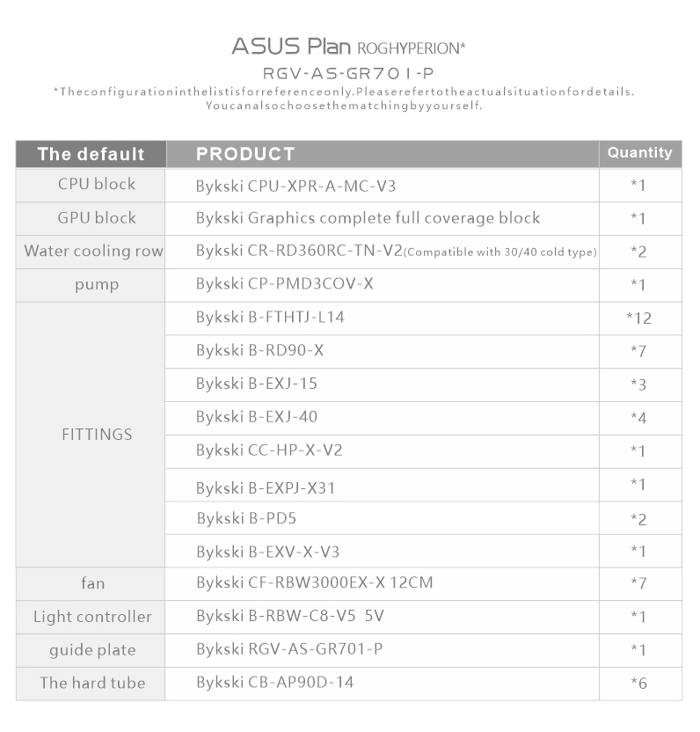Click the PRODUCT column header
The image size is (700, 732).
383,154
